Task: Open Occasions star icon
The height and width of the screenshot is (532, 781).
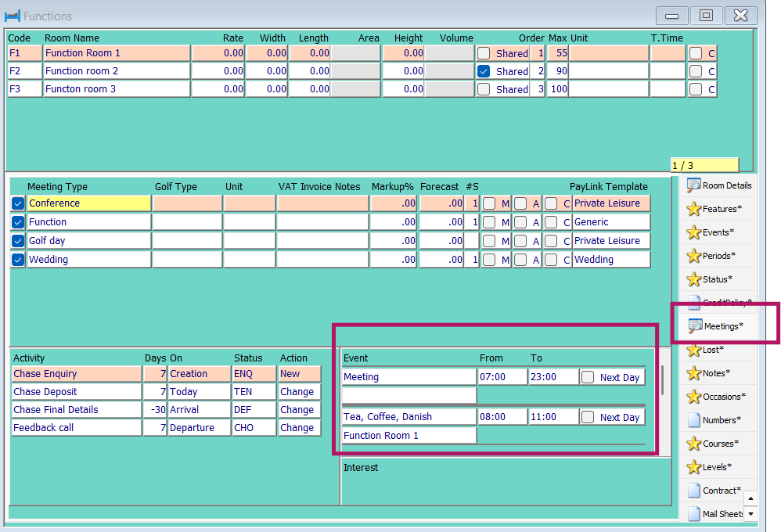Action: (693, 397)
